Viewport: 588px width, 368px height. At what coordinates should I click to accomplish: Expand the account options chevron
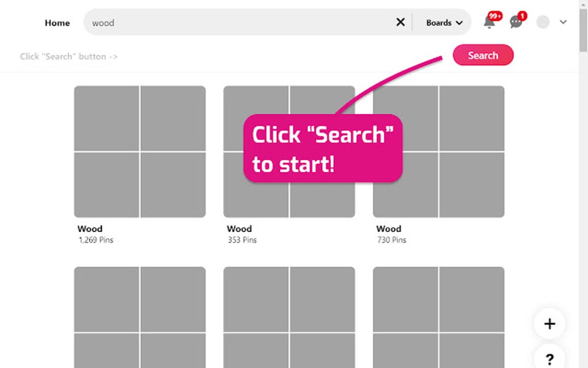[x=563, y=22]
